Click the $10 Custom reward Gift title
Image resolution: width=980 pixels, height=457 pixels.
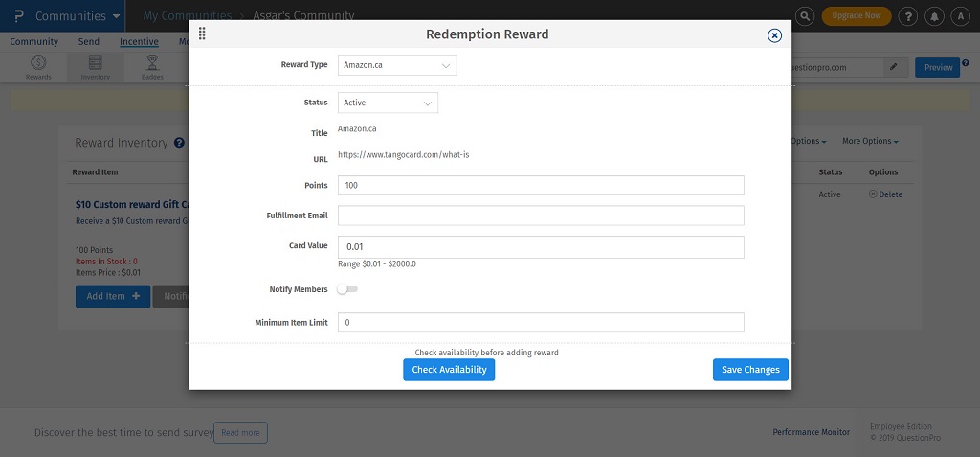click(x=132, y=205)
